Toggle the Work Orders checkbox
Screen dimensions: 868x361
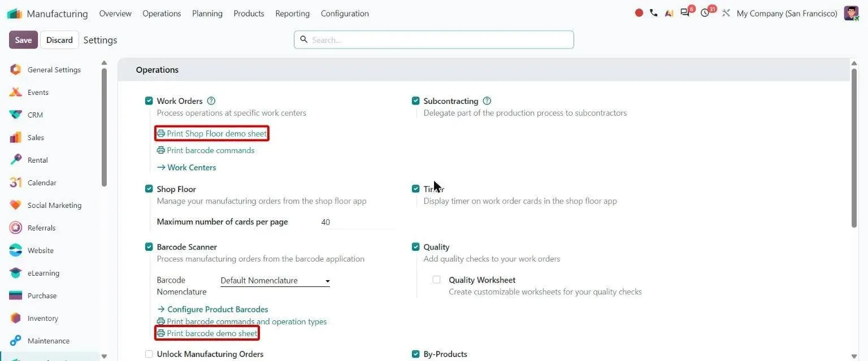coord(149,101)
